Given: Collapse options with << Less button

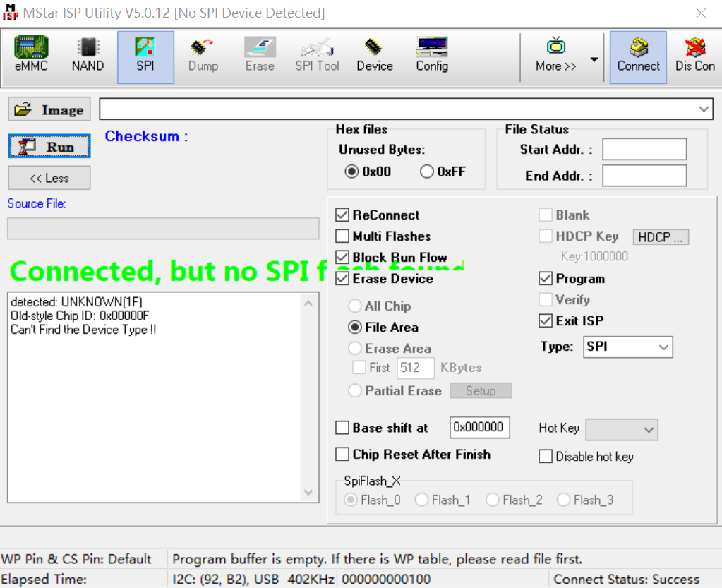Looking at the screenshot, I should pyautogui.click(x=49, y=178).
